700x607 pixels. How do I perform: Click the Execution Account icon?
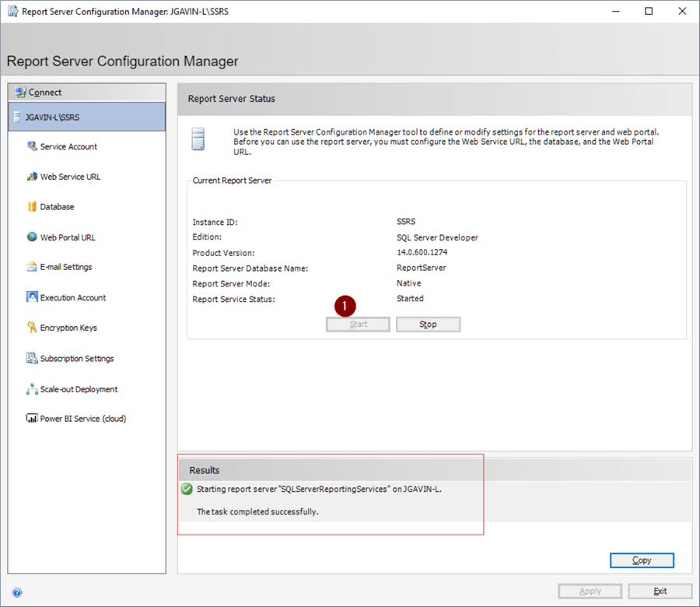(x=32, y=297)
